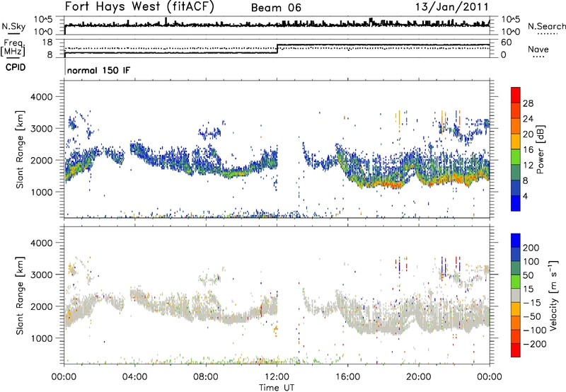566x392 pixels.
Task: Click the '-200' Velocity colorbar value
Action: [x=535, y=344]
